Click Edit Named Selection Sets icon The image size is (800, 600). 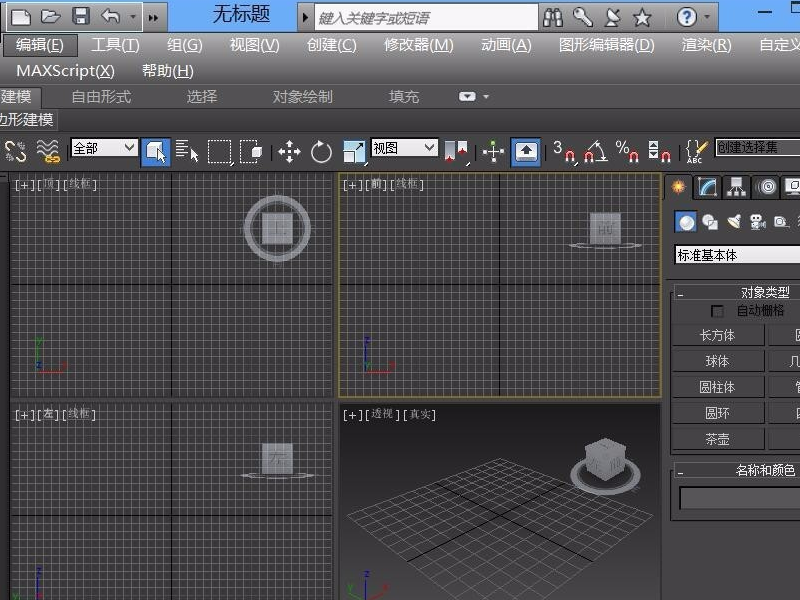click(x=696, y=152)
